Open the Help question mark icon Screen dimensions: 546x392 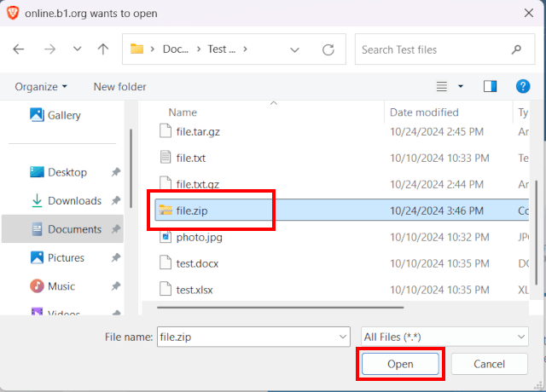coord(523,86)
